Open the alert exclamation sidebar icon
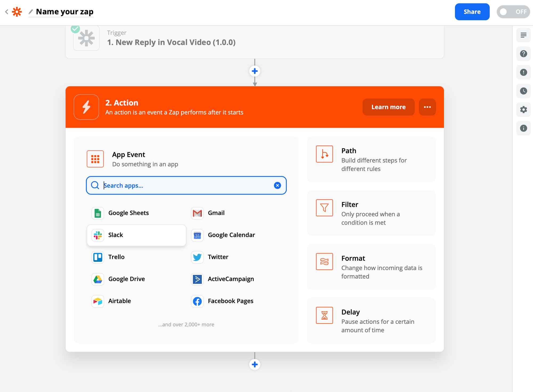 [523, 72]
